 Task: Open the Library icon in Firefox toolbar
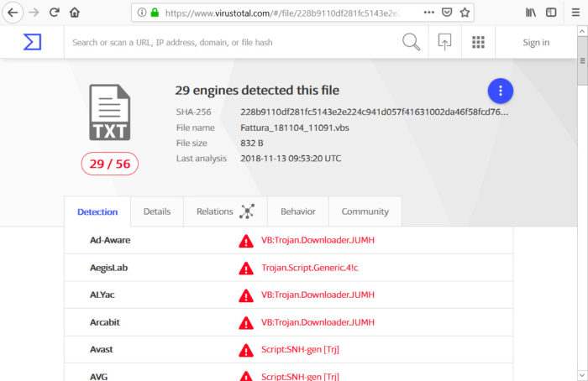click(531, 13)
